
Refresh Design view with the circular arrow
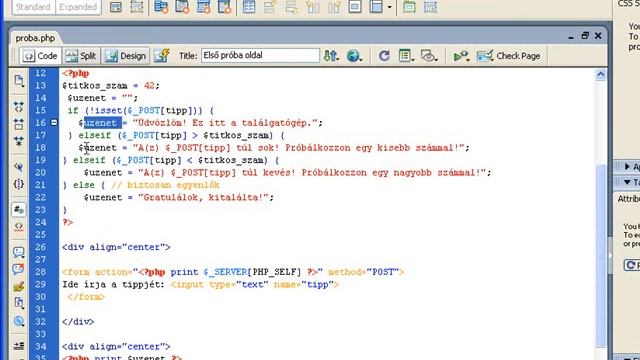pos(384,56)
